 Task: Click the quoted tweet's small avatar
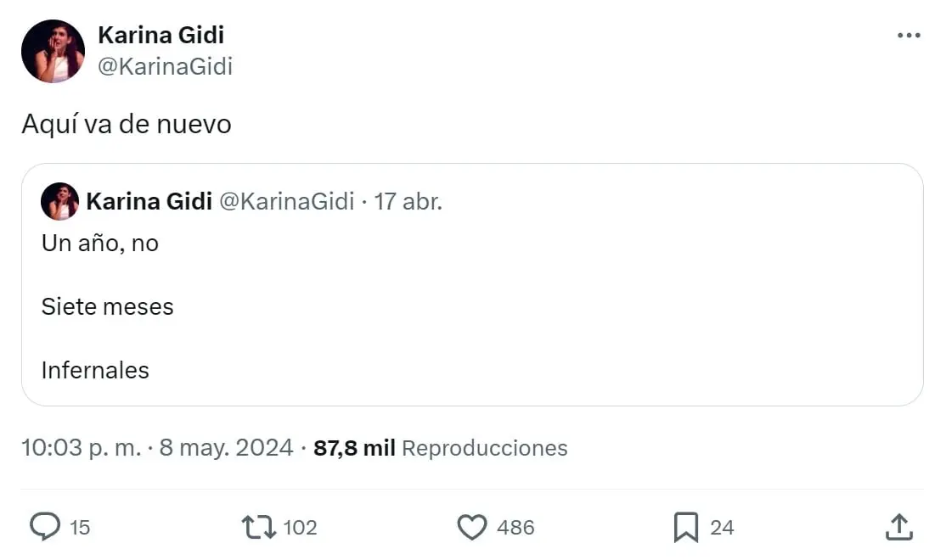tap(59, 201)
